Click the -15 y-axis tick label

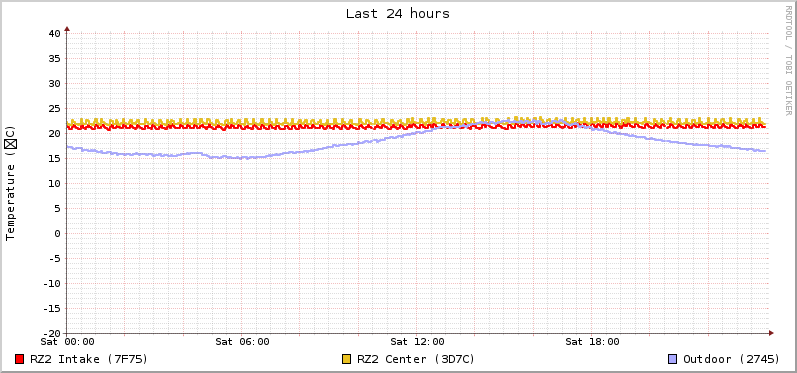(51, 308)
